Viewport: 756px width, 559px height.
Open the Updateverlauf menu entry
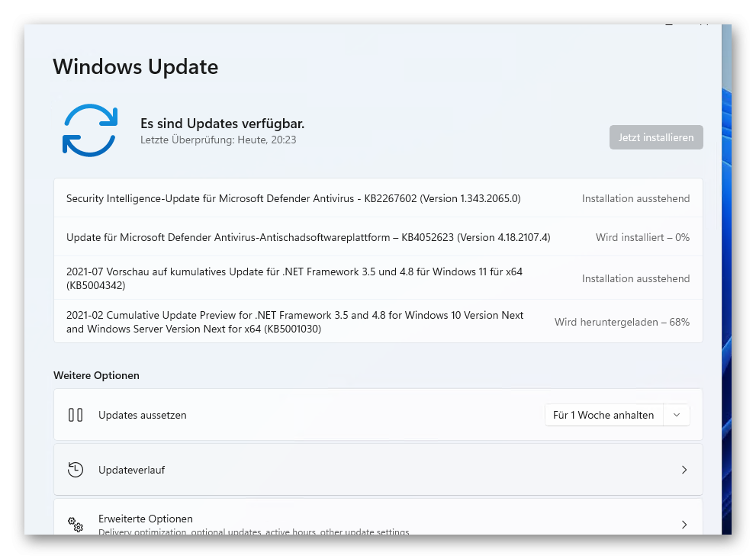point(378,470)
